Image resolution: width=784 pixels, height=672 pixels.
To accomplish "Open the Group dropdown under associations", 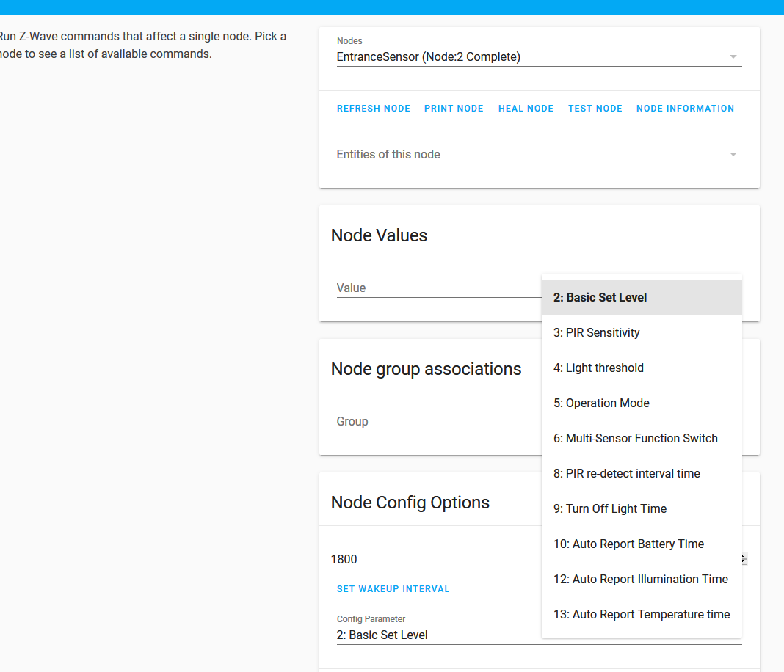I will click(438, 422).
